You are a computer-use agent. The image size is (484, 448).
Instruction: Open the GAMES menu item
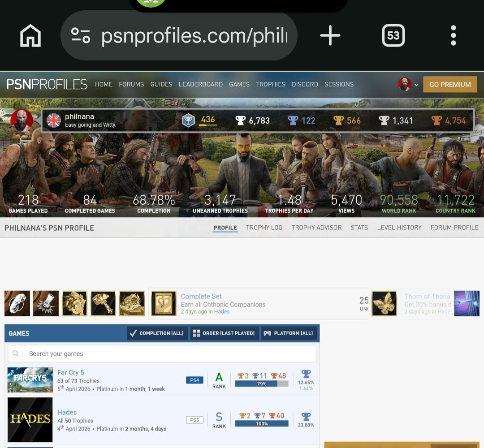(239, 84)
